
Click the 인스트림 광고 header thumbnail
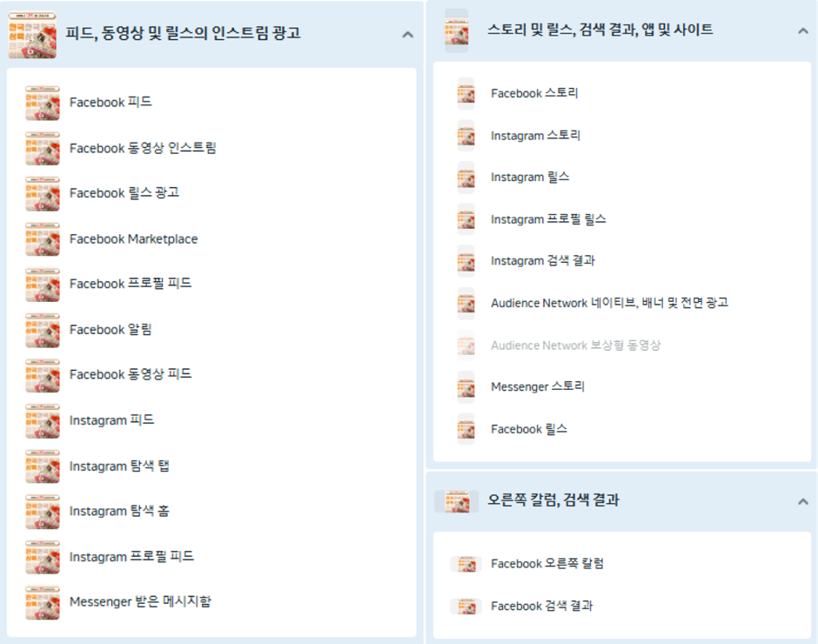[32, 35]
